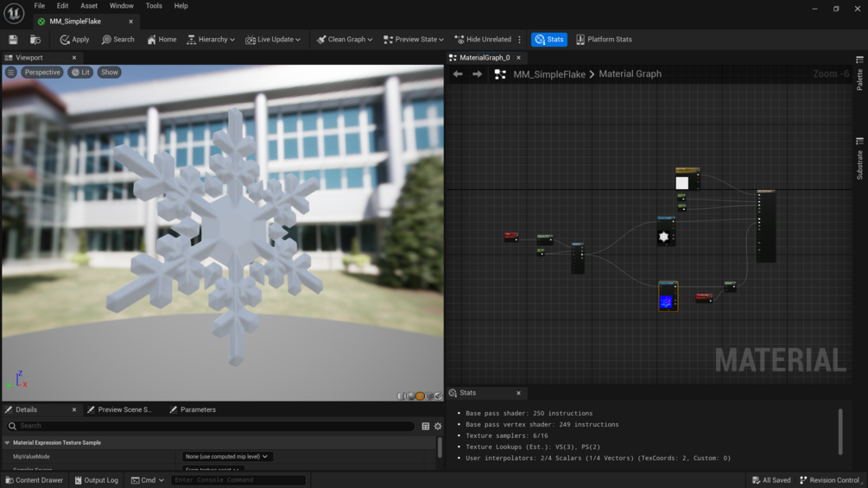Set preview mesh to cylinder

402,396
